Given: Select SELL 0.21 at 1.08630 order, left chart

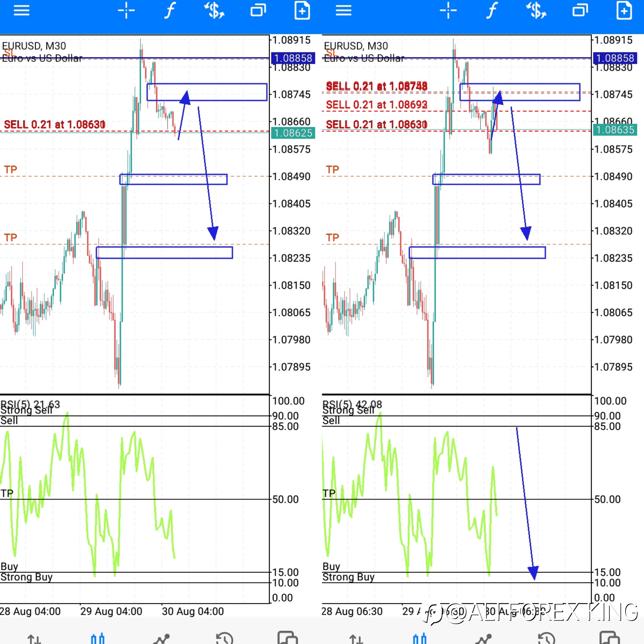Looking at the screenshot, I should click(55, 125).
